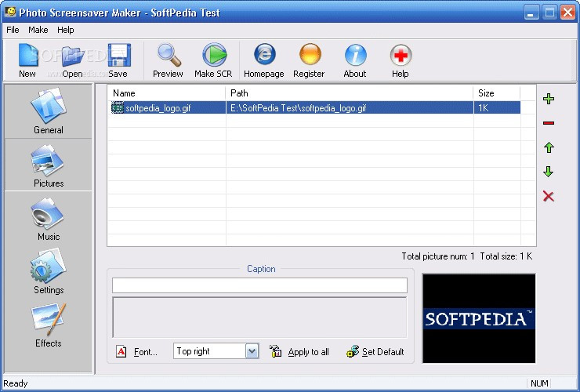Sort list by Size column header
The image size is (580, 392).
[497, 93]
